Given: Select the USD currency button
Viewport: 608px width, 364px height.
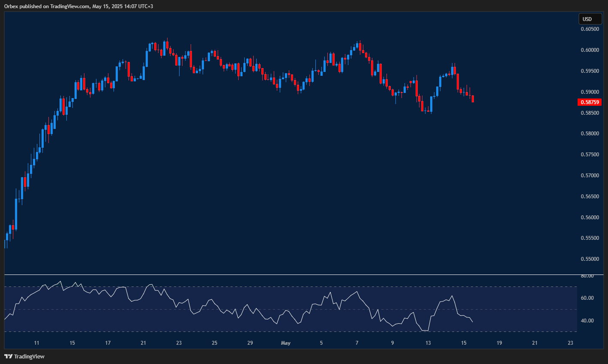Looking at the screenshot, I should (590, 19).
